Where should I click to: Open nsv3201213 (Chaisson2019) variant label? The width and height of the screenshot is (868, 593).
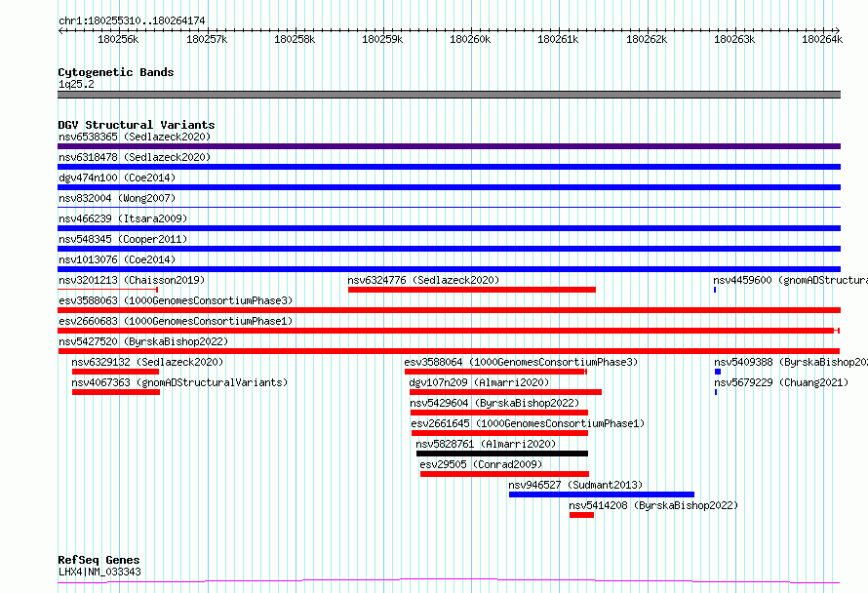pos(132,280)
